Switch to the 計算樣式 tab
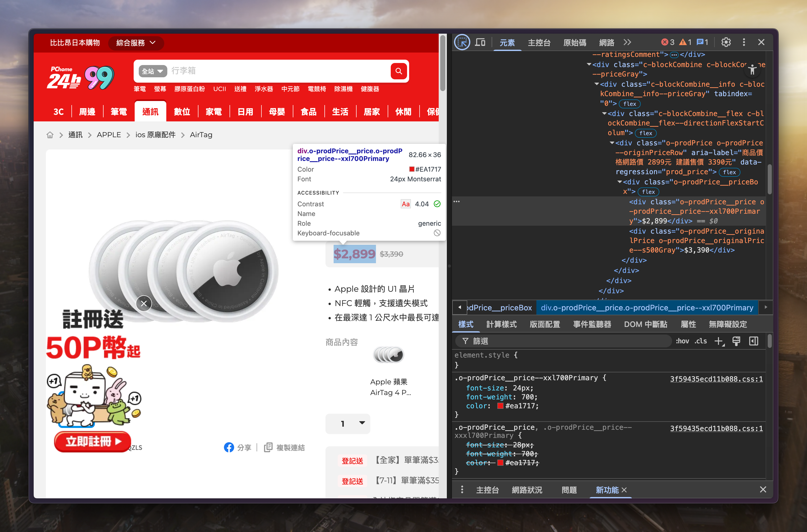This screenshot has height=532, width=807. (x=501, y=324)
